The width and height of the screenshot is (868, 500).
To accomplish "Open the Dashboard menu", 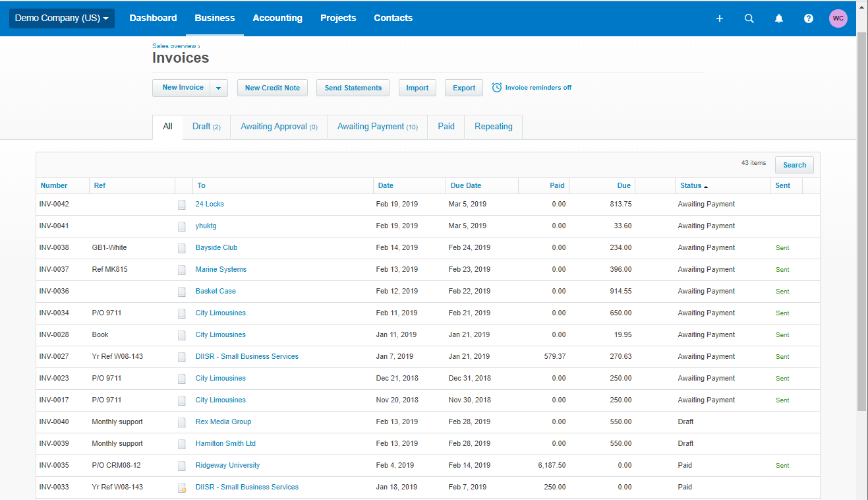I will tap(153, 18).
